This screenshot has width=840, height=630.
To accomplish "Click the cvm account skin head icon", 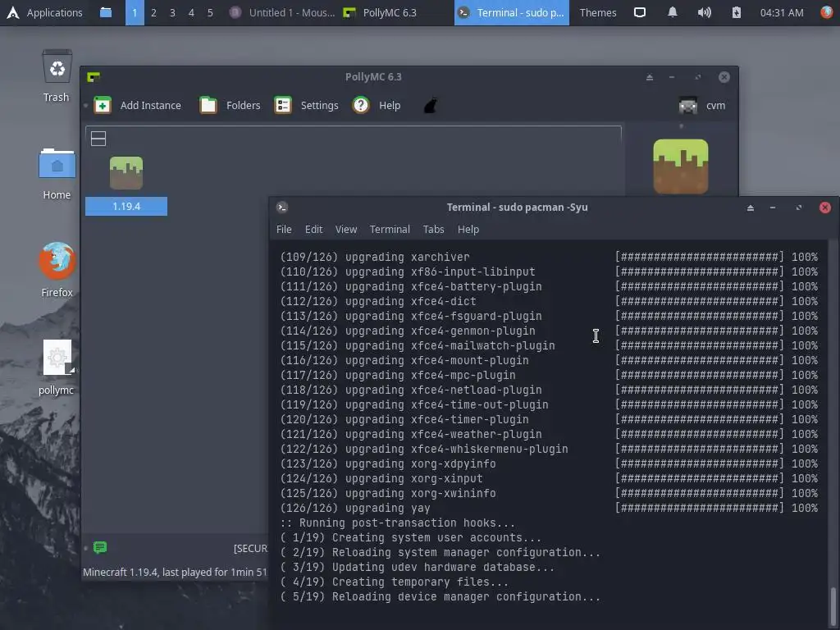I will click(x=688, y=105).
